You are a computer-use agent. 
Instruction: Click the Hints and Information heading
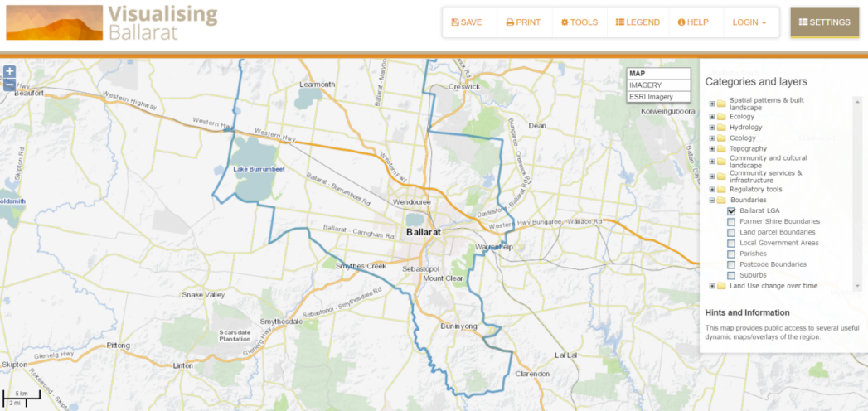click(x=747, y=312)
